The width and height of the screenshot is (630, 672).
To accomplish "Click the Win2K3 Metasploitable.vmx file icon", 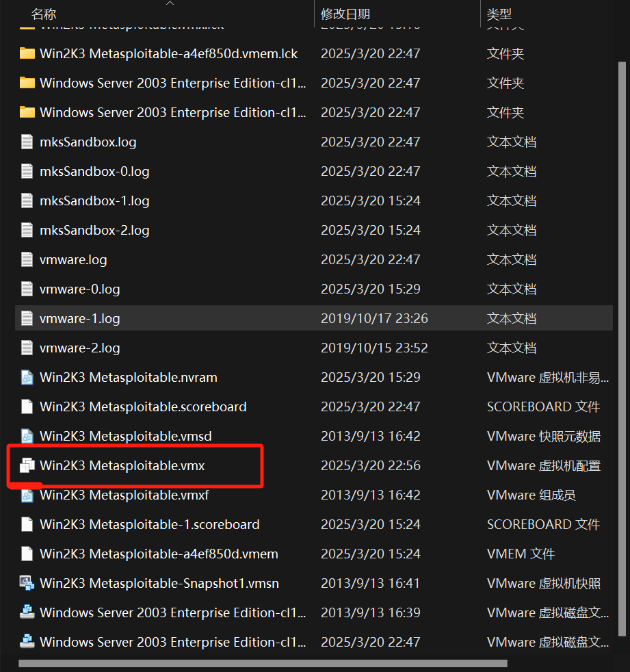I will click(27, 466).
